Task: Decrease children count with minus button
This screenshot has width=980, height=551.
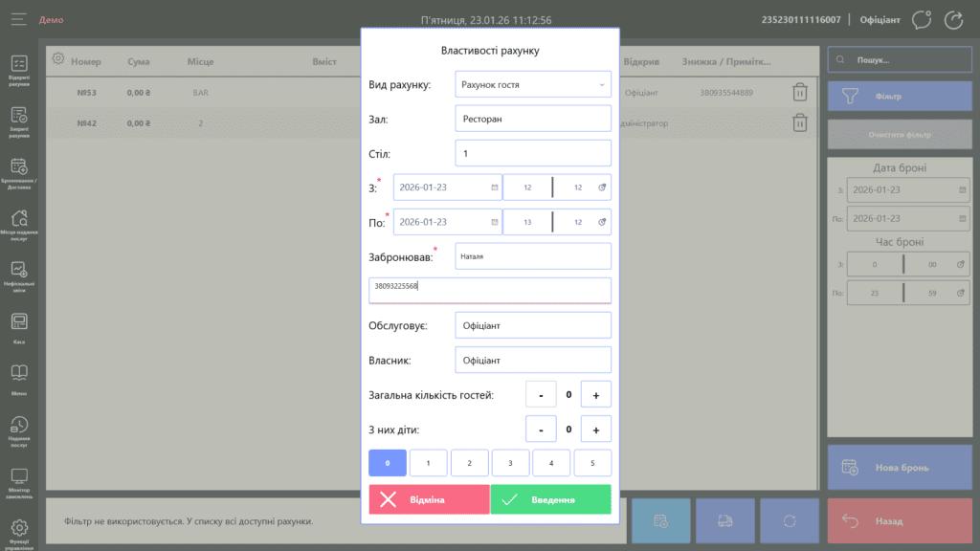Action: pos(541,429)
